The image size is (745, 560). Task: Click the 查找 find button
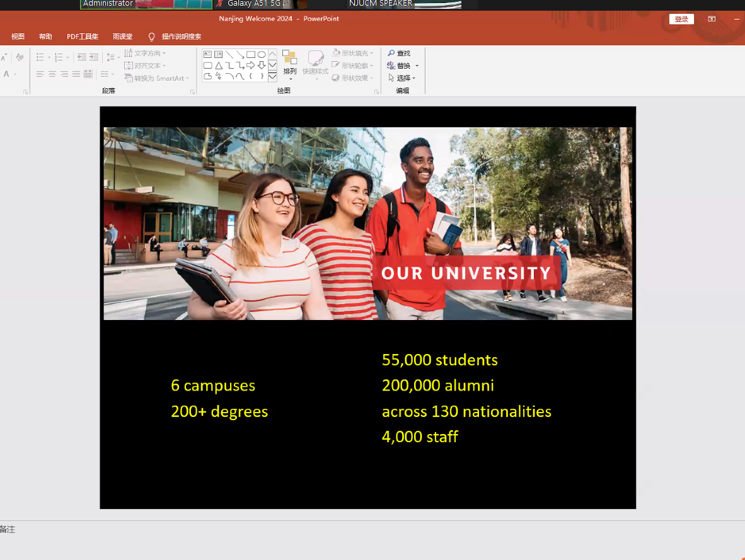(399, 53)
